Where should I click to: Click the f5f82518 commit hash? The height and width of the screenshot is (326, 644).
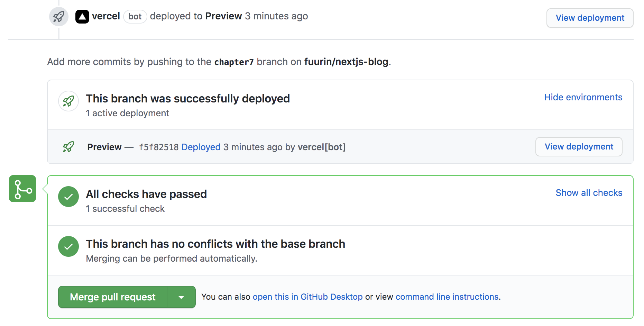[159, 147]
